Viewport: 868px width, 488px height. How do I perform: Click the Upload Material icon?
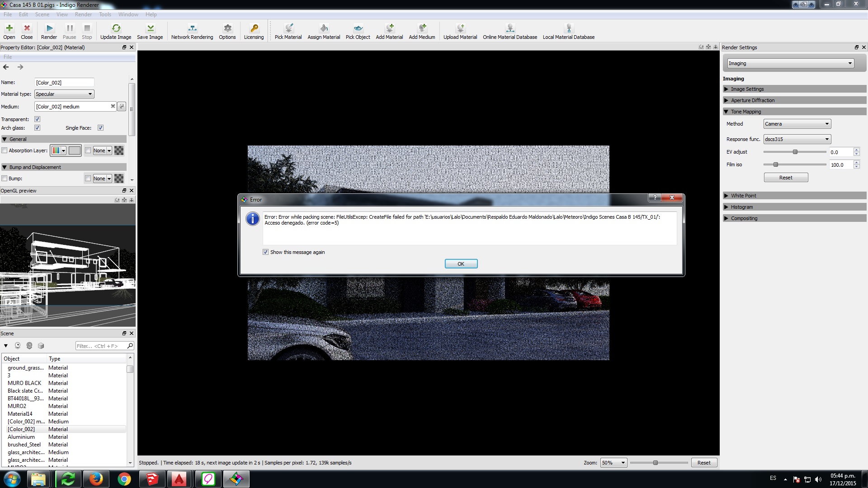point(460,28)
